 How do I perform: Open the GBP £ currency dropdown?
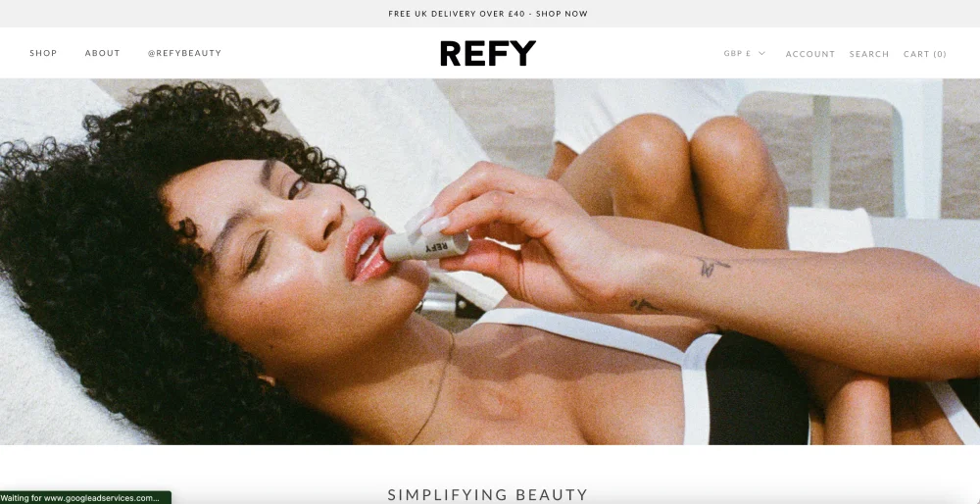[744, 53]
